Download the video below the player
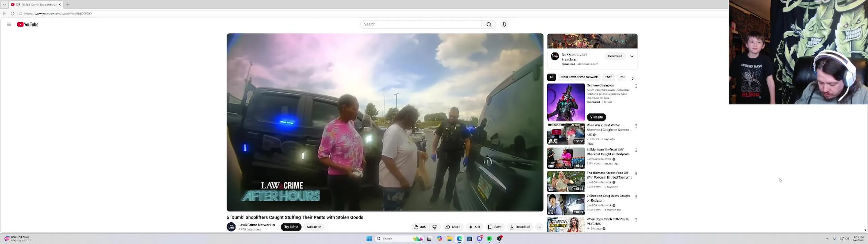 pos(520,227)
